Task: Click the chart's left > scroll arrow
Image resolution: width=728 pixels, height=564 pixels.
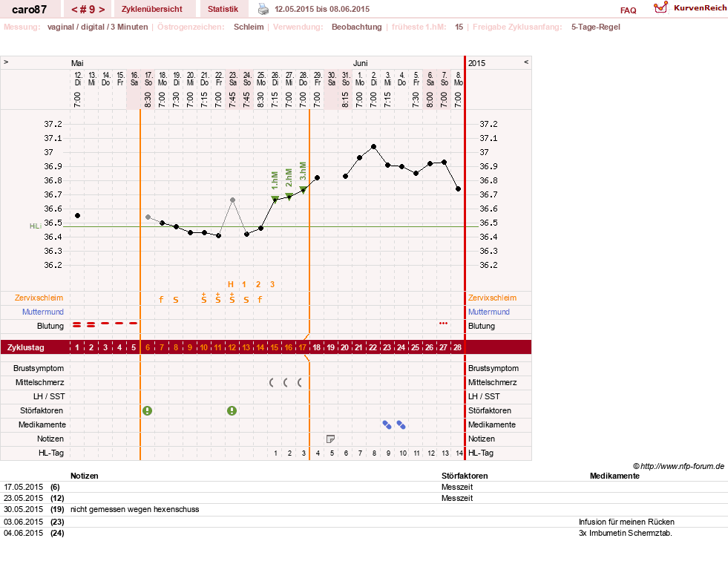Action: (6, 62)
